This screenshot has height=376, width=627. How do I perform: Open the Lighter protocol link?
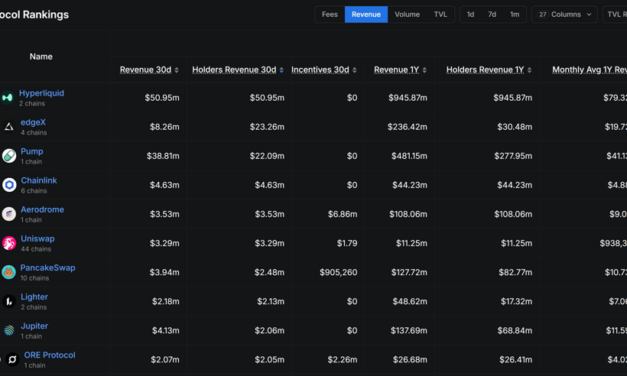pos(34,297)
